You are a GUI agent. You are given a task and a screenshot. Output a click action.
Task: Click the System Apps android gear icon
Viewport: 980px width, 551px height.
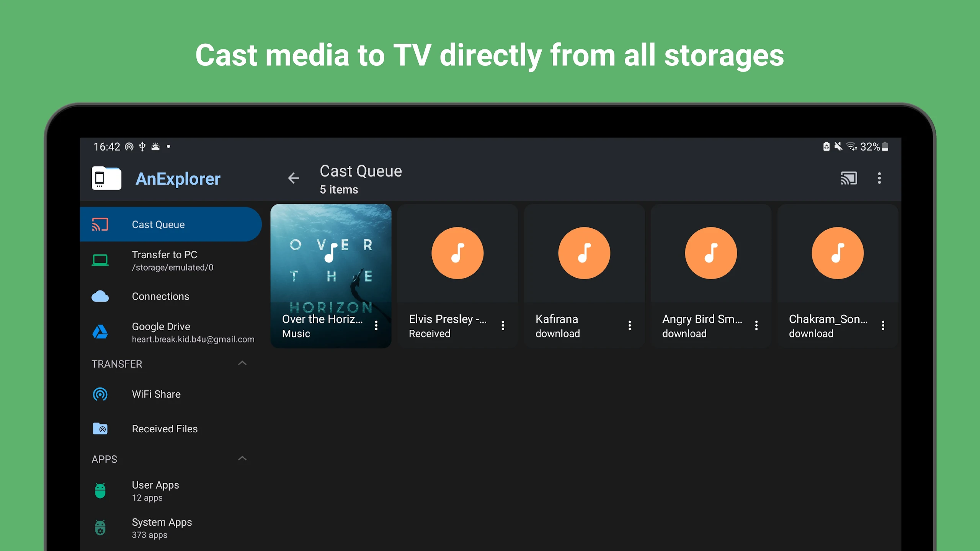pos(100,528)
